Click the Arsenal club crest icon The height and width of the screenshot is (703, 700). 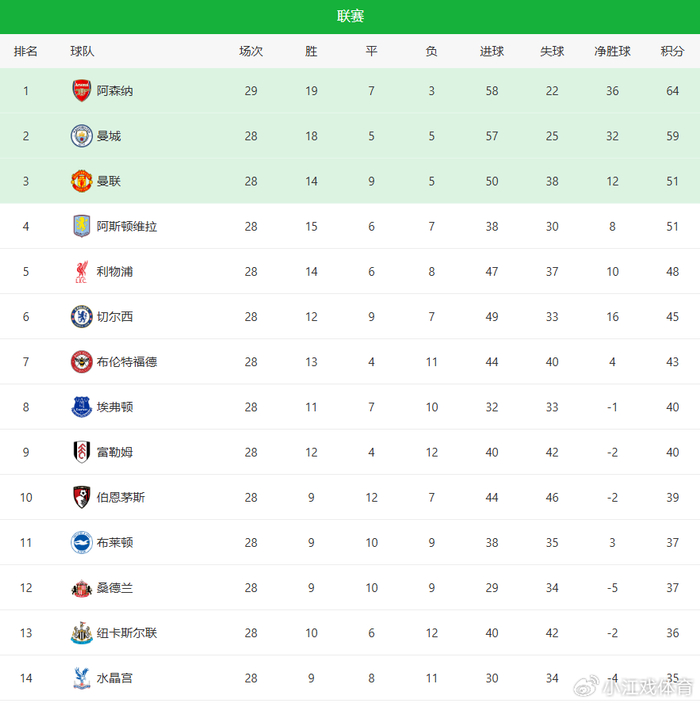pos(81,91)
